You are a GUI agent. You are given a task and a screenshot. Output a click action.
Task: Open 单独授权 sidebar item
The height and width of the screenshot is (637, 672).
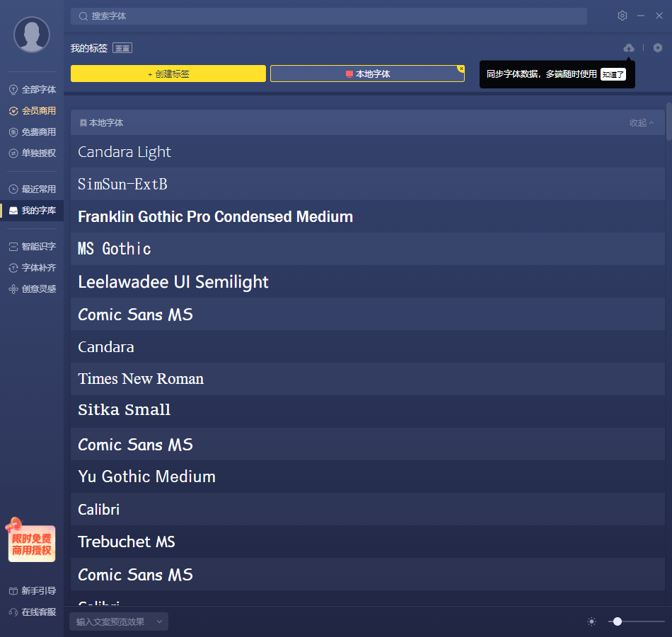32,153
